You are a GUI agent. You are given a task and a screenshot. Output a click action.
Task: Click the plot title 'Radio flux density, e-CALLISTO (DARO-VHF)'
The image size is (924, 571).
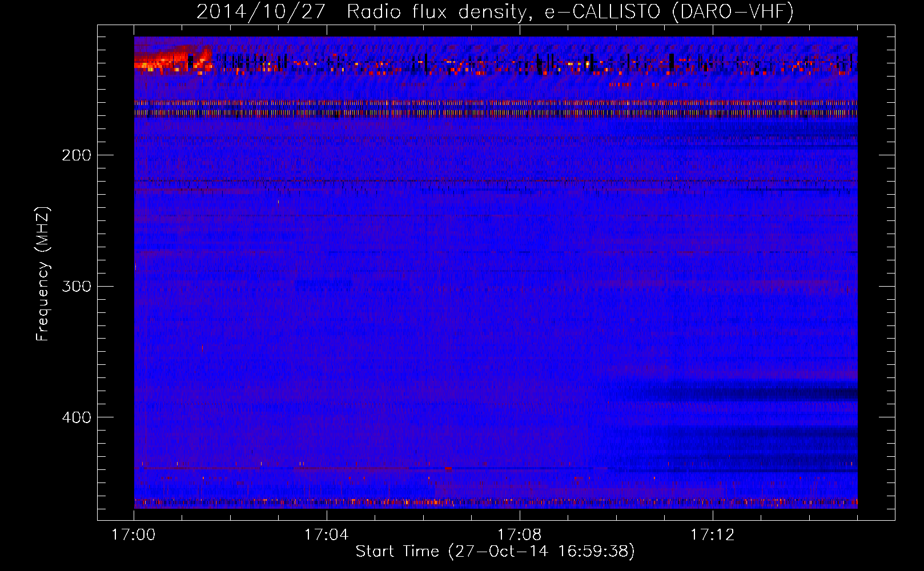tap(571, 11)
